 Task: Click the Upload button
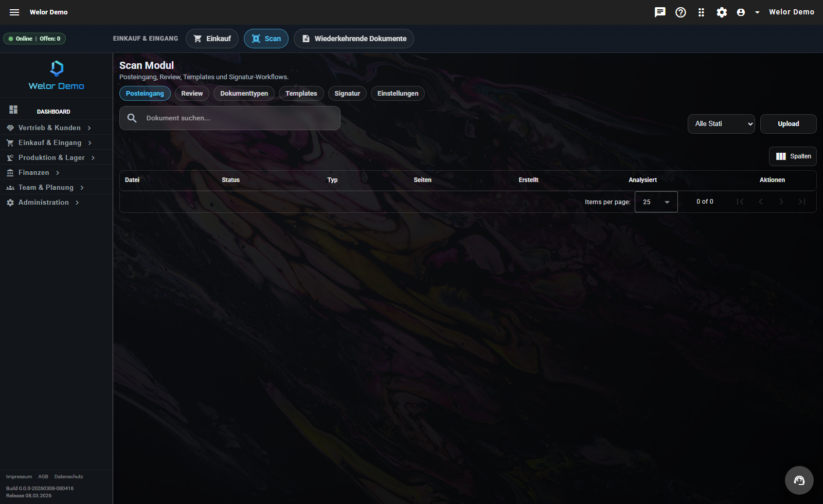[788, 124]
